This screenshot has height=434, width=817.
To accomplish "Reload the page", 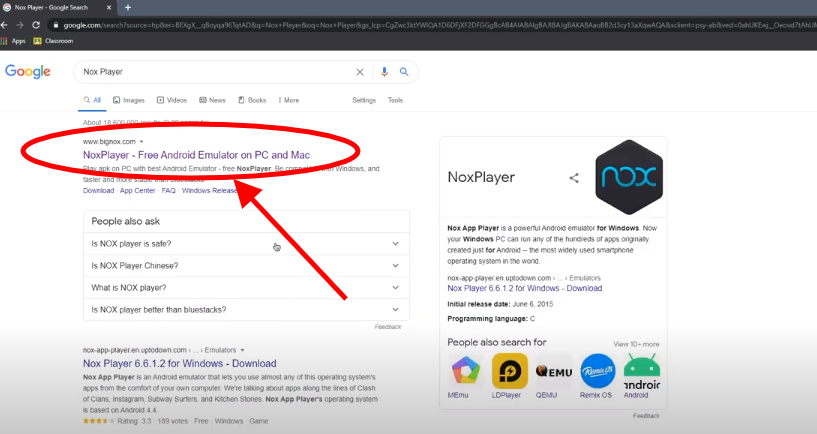I will click(x=36, y=25).
